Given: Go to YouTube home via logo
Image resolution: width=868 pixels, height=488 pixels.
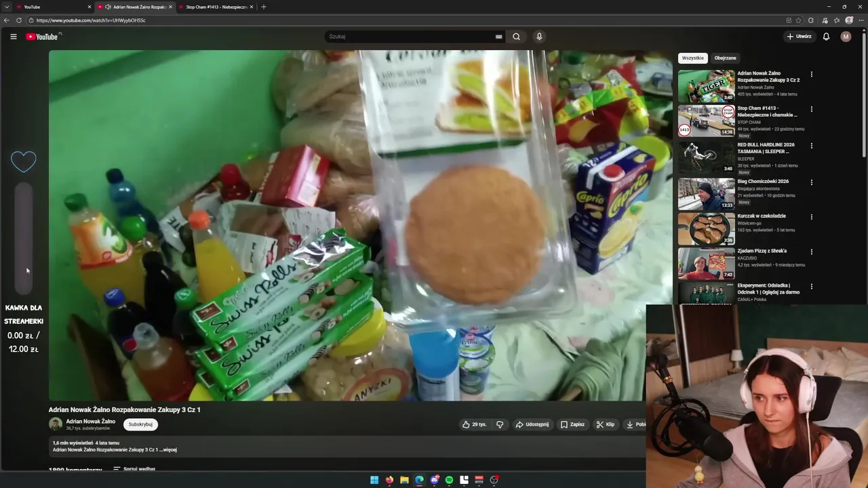Looking at the screenshot, I should point(42,37).
